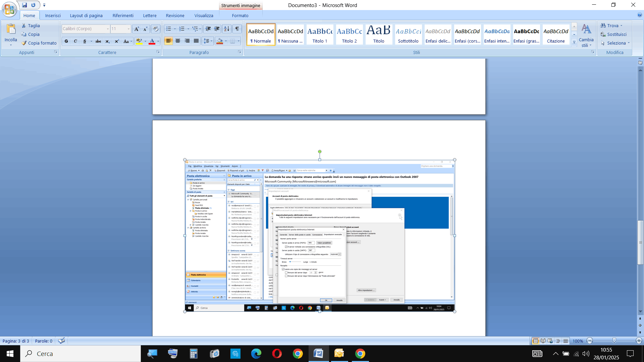Click the red font color swatch

[152, 41]
